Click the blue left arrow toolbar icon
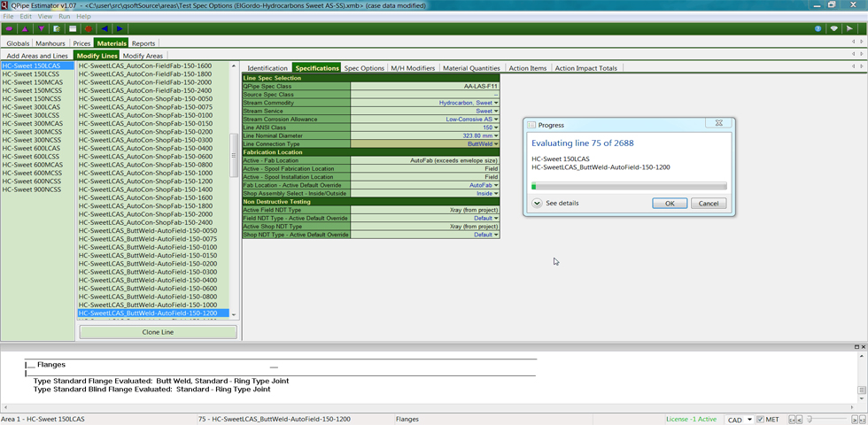This screenshot has height=425, width=868. [105, 28]
